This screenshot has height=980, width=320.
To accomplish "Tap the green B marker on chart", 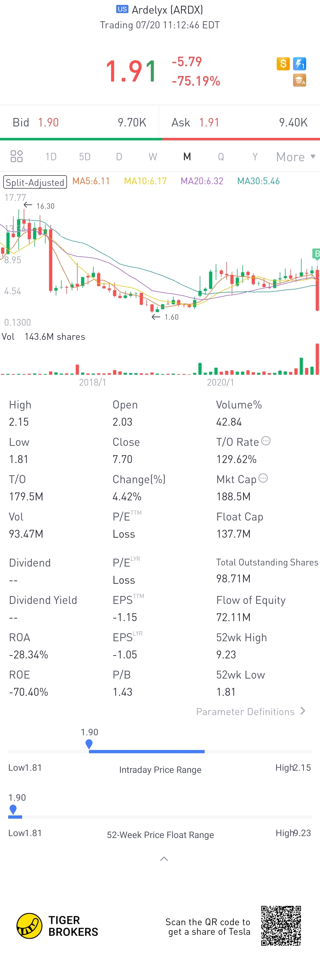I will (x=316, y=253).
